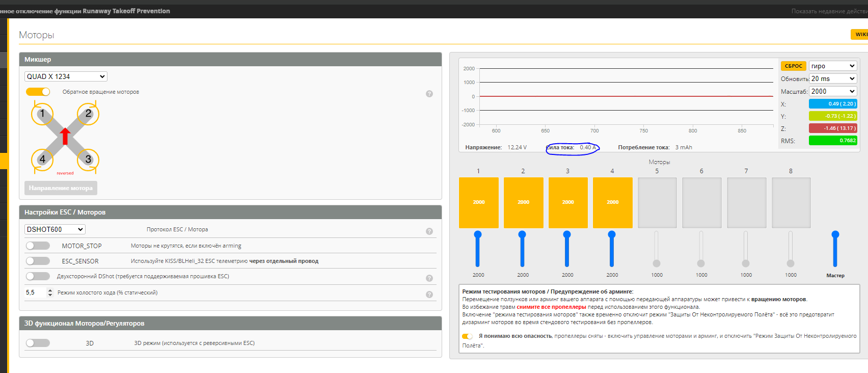Click empty motor 5 output bar
Image resolution: width=868 pixels, height=373 pixels.
pyautogui.click(x=658, y=203)
